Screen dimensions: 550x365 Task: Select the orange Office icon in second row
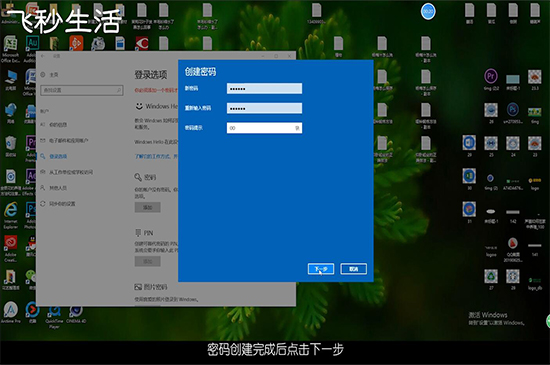pos(76,43)
